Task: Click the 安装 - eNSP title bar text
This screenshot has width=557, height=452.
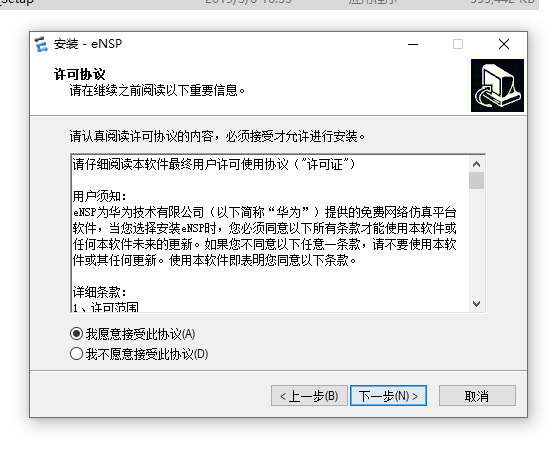Action: [88, 44]
